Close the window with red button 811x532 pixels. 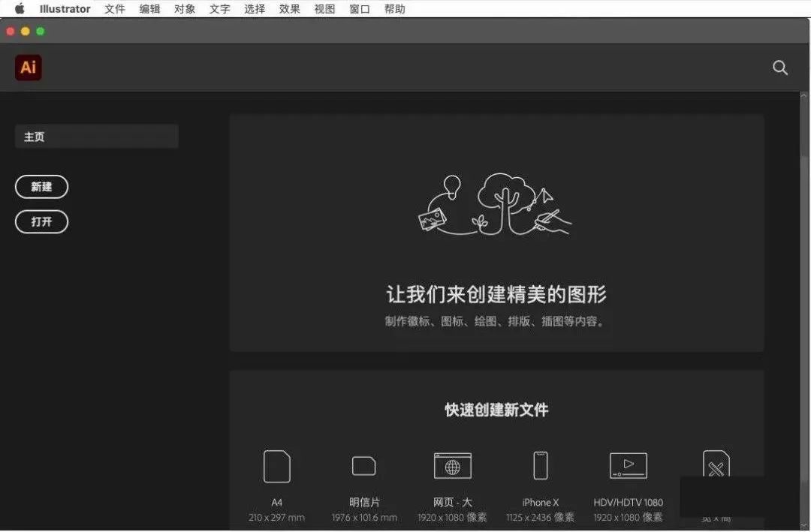click(x=11, y=32)
